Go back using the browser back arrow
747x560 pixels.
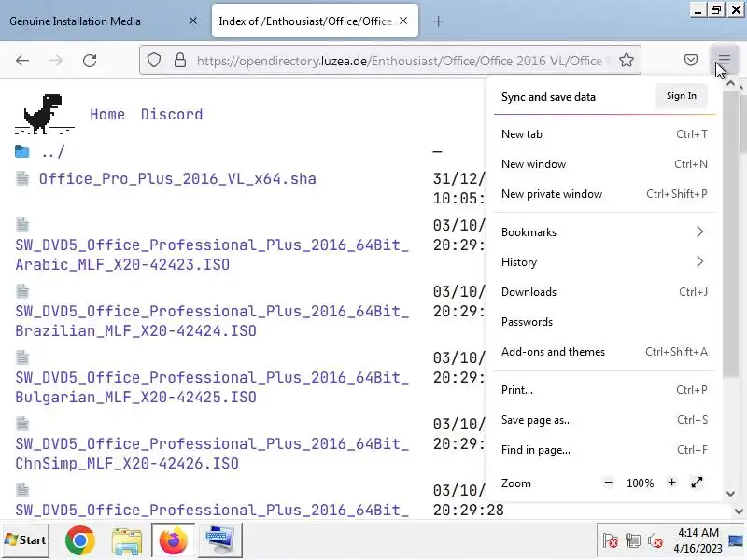coord(22,61)
